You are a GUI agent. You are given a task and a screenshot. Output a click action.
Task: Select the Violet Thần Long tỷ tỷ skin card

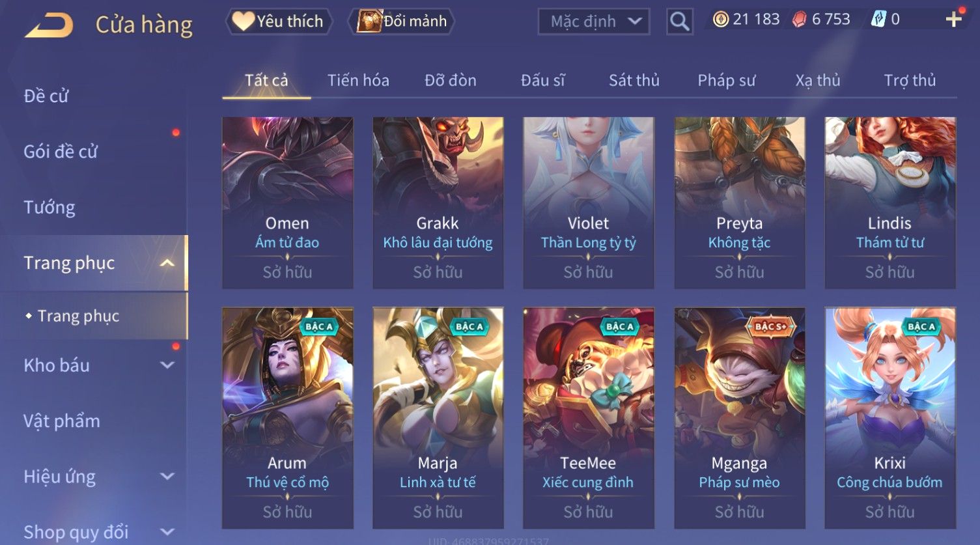click(x=589, y=203)
